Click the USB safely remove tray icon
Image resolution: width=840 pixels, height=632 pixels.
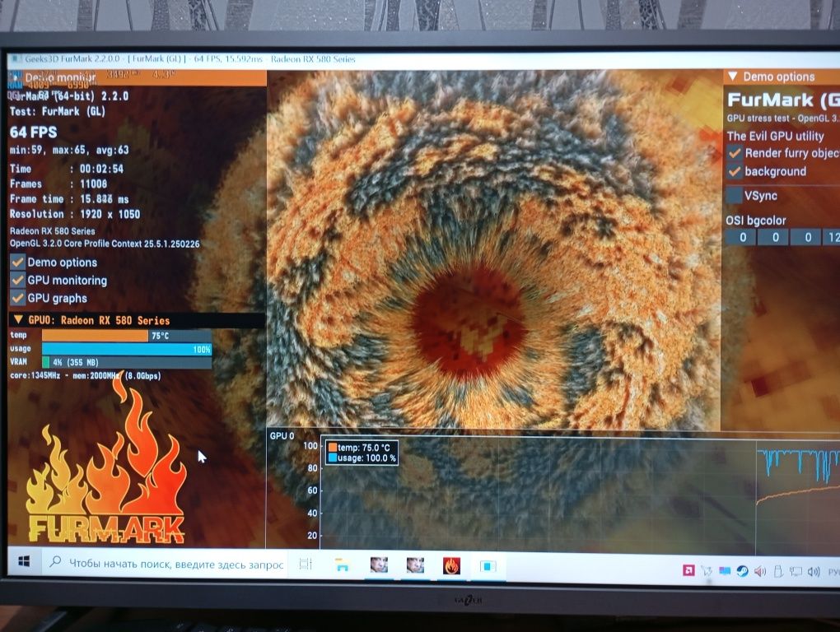pos(778,572)
